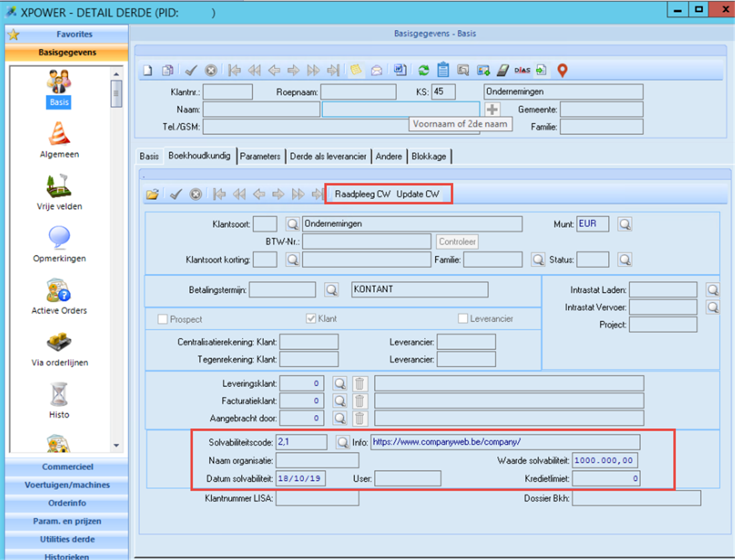Click the new document icon in top toolbar
The image size is (735, 560).
[149, 70]
